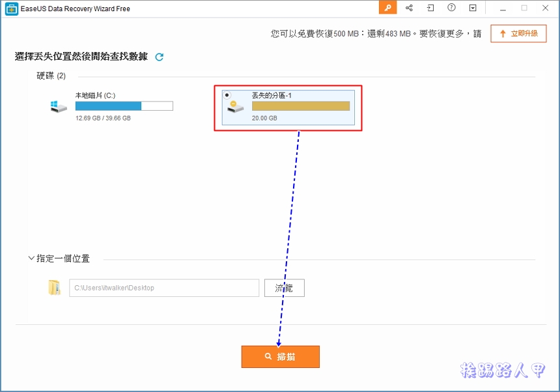Viewport: 560px width, 392px height.
Task: Click the 本地磁片 (C:) label
Action: tap(95, 95)
